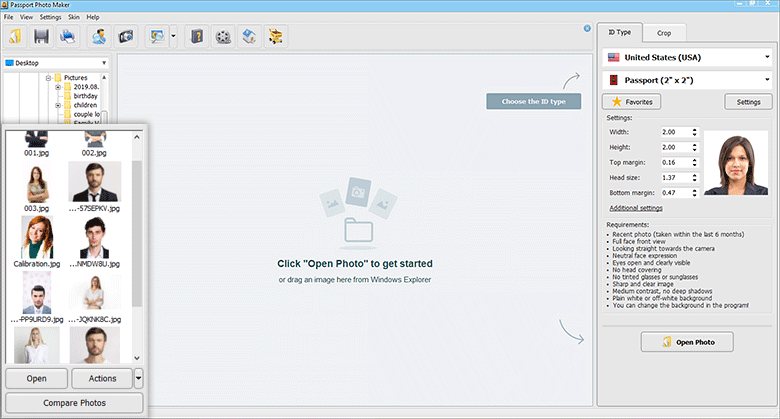
Task: Click the Open button in file browser
Action: click(36, 378)
